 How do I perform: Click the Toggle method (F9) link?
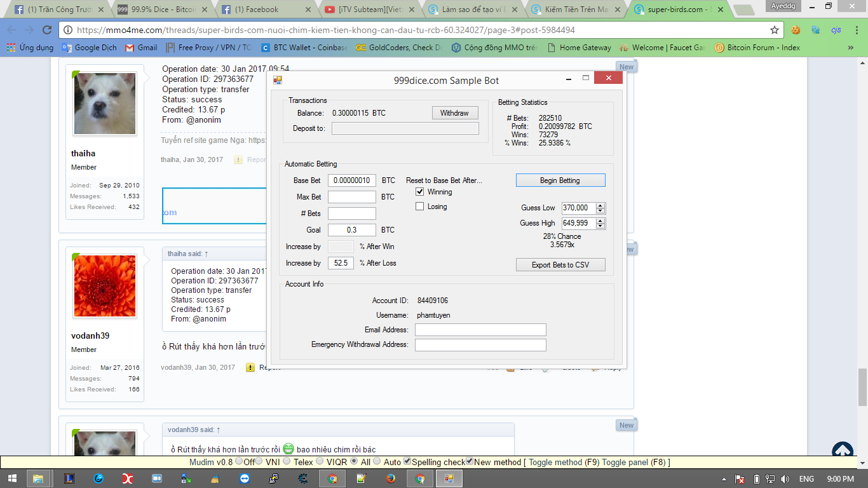tap(564, 463)
